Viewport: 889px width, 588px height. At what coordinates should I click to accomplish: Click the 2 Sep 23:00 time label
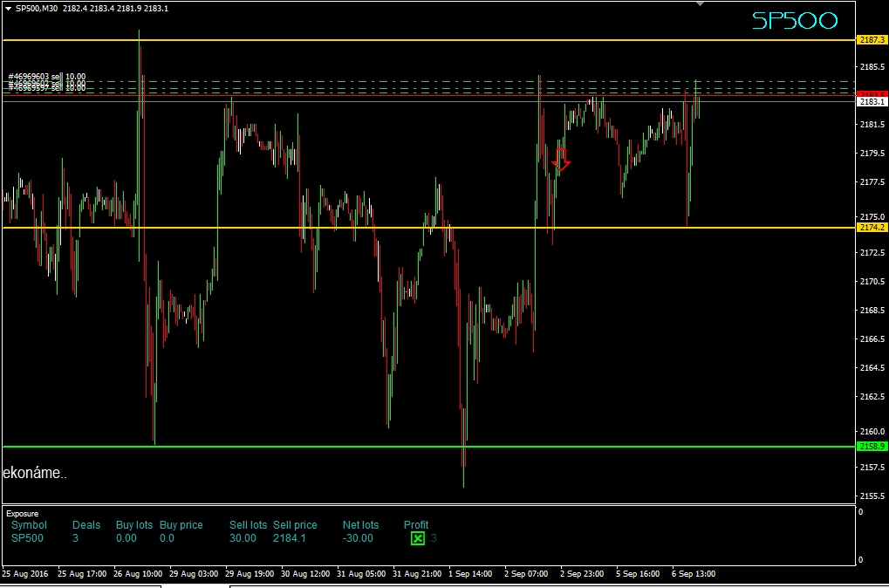pos(582,574)
